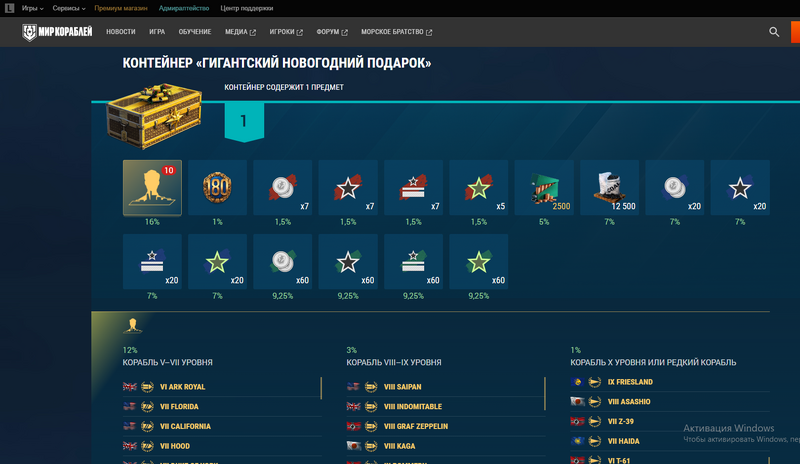Open the Морское братство external link
The height and width of the screenshot is (464, 800).
(x=396, y=32)
